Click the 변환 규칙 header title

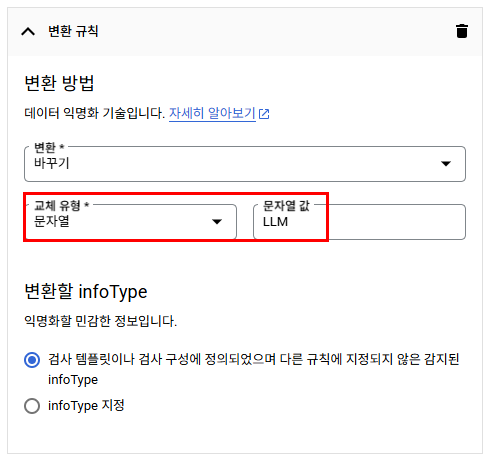(x=73, y=31)
